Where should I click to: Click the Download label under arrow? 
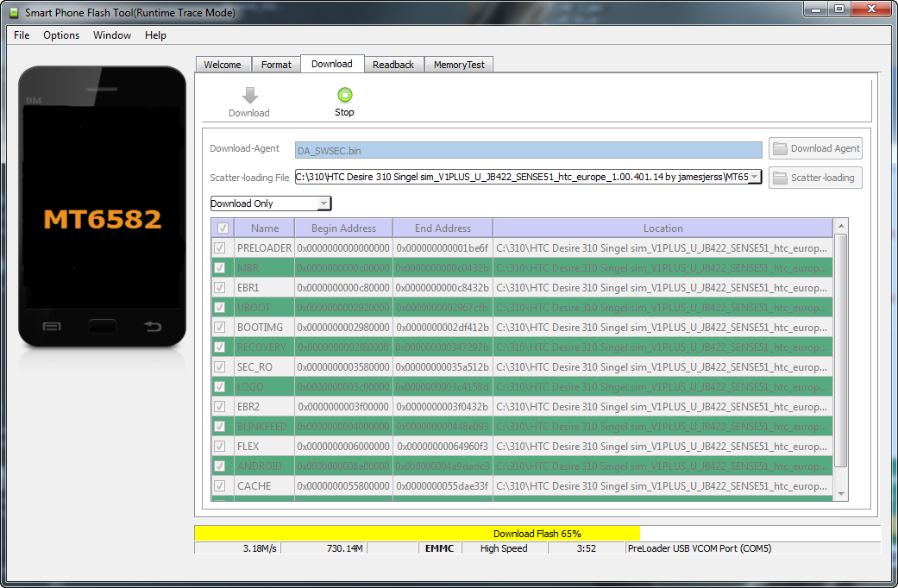[249, 113]
